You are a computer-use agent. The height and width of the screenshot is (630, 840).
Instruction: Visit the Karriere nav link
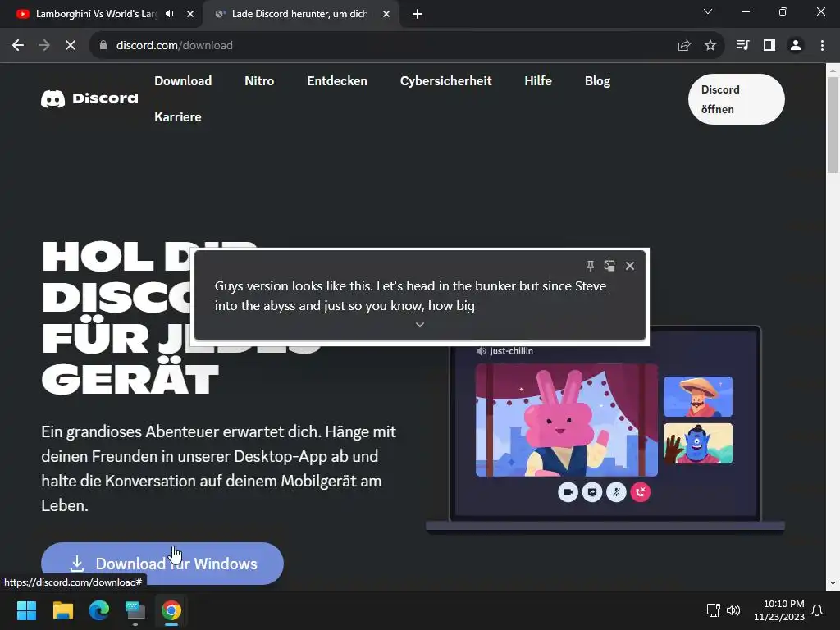(x=178, y=116)
